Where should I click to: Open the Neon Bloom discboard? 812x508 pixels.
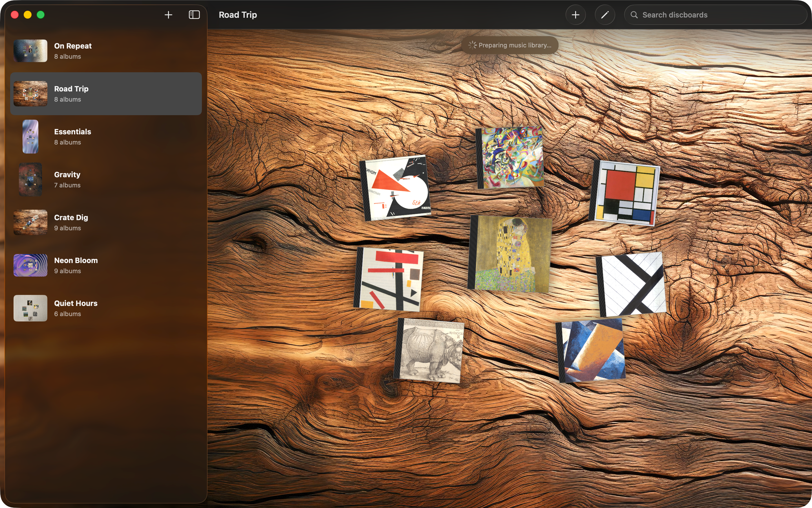click(x=106, y=265)
